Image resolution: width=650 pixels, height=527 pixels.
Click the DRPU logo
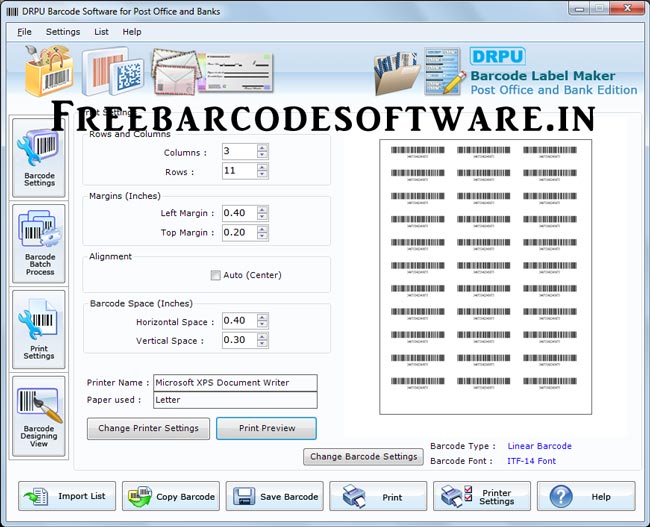pyautogui.click(x=497, y=56)
